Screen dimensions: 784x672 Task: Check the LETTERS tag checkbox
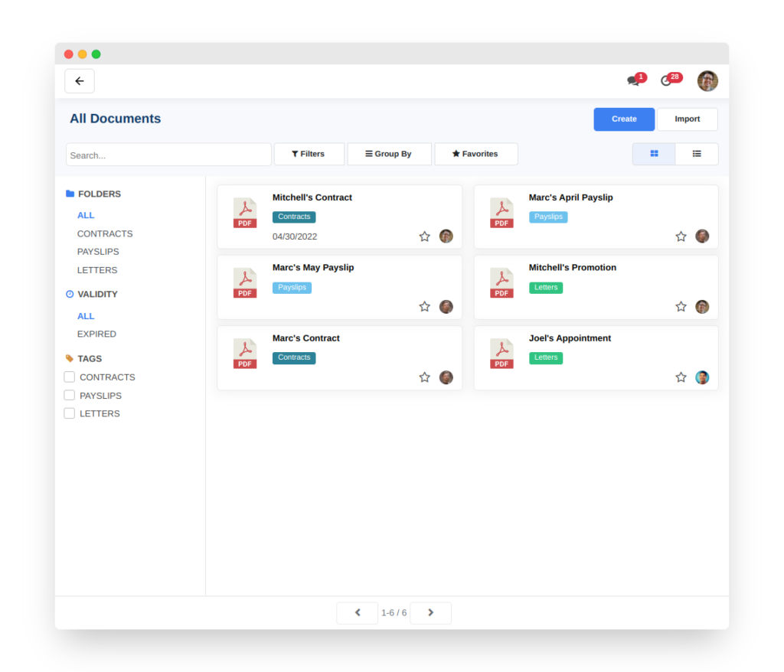tap(69, 413)
